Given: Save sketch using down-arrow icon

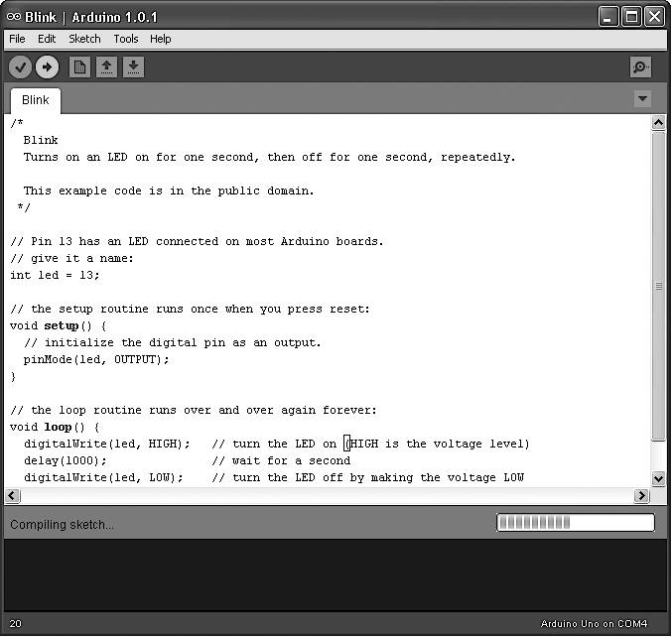Looking at the screenshot, I should click(x=133, y=67).
